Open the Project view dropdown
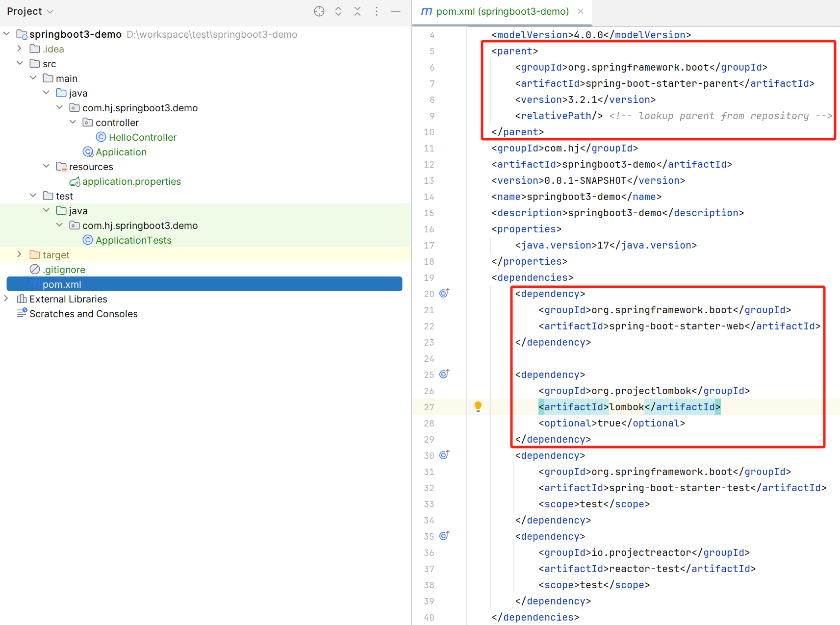 tap(30, 11)
